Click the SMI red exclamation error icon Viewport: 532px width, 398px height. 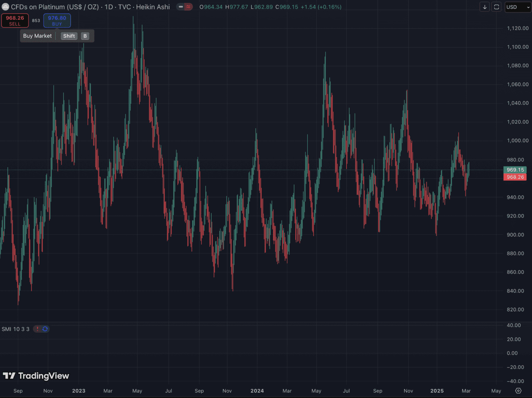pyautogui.click(x=37, y=329)
